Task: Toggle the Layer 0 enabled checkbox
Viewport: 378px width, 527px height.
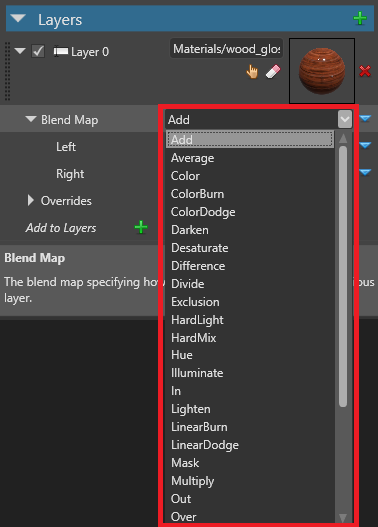Action: [x=38, y=51]
